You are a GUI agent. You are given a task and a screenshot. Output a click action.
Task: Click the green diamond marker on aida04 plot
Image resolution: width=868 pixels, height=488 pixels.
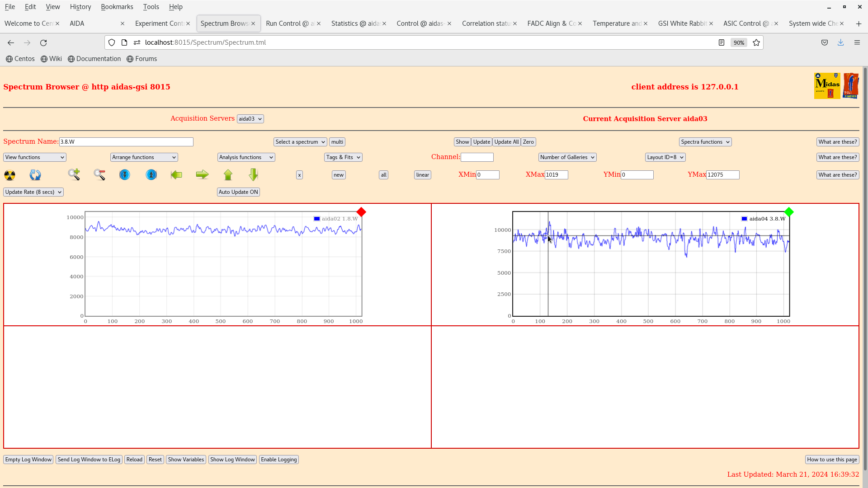pos(789,212)
